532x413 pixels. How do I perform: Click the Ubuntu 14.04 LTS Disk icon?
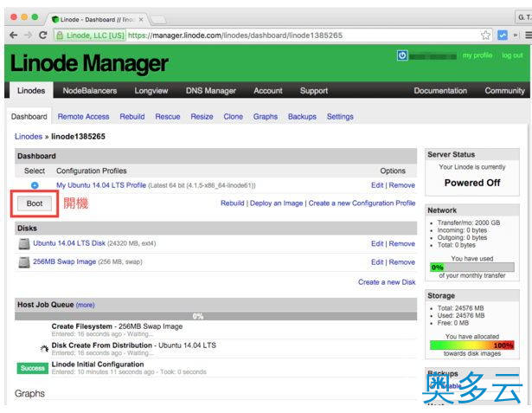tap(24, 244)
